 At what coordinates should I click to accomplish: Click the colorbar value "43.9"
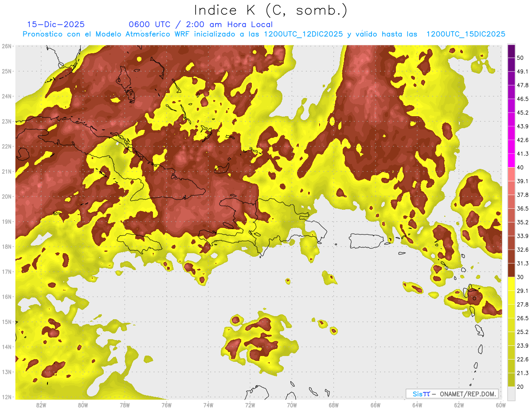[523, 126]
